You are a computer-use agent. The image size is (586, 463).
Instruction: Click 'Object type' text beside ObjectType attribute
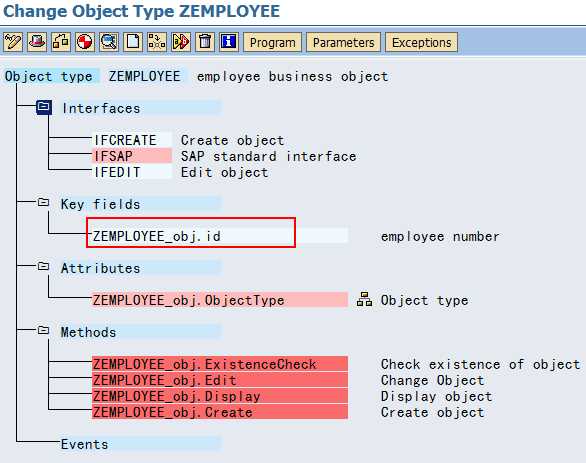pyautogui.click(x=425, y=300)
